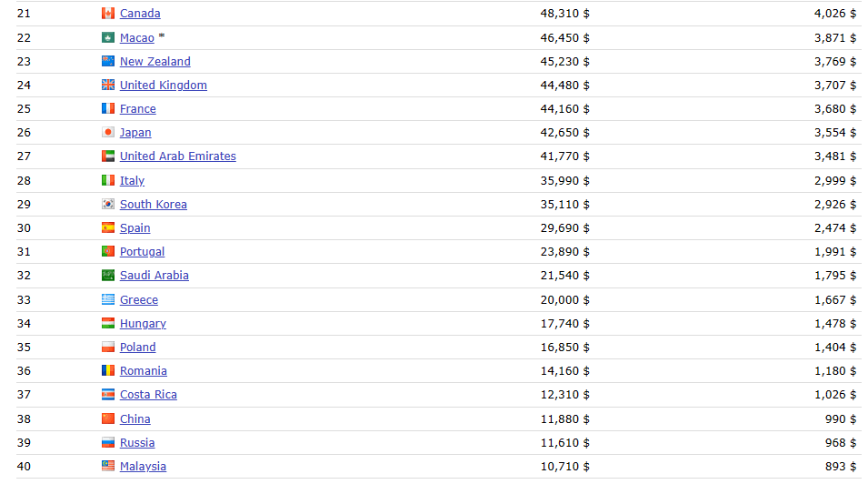868x484 pixels.
Task: Open the France country page link
Action: click(x=137, y=109)
